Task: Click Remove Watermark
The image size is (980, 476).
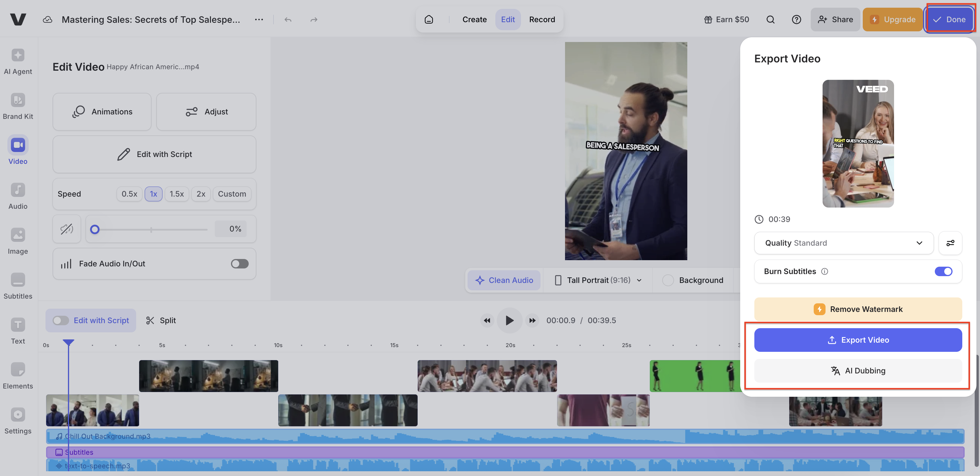Action: [x=858, y=309]
